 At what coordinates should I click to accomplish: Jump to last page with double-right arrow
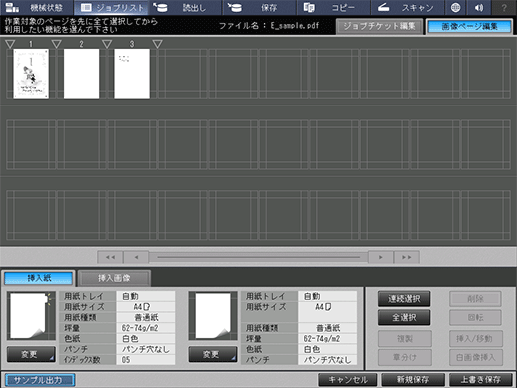coord(407,257)
